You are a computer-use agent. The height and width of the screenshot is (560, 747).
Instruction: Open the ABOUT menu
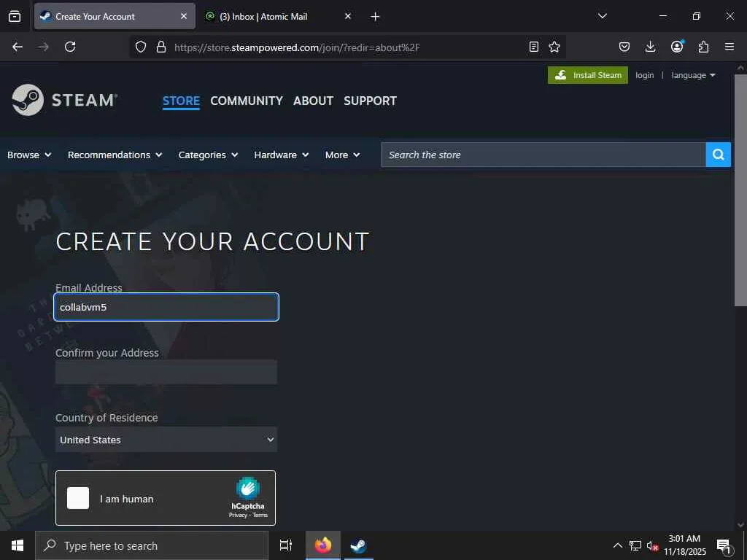click(x=313, y=101)
